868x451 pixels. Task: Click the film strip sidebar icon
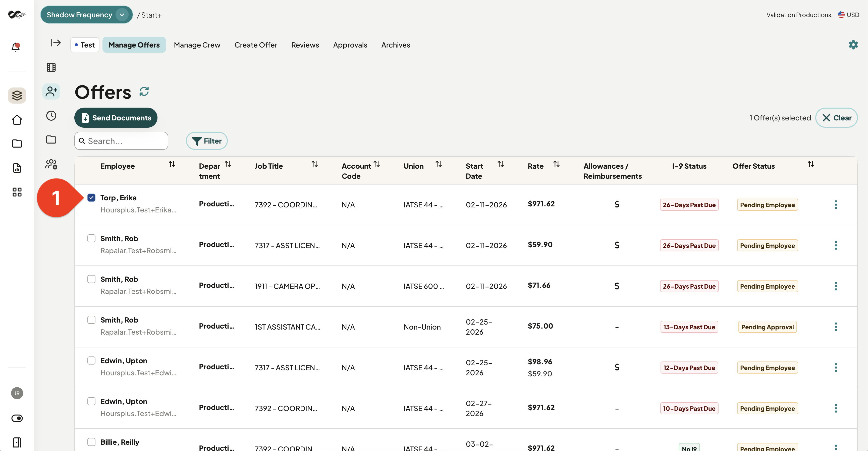tap(51, 67)
